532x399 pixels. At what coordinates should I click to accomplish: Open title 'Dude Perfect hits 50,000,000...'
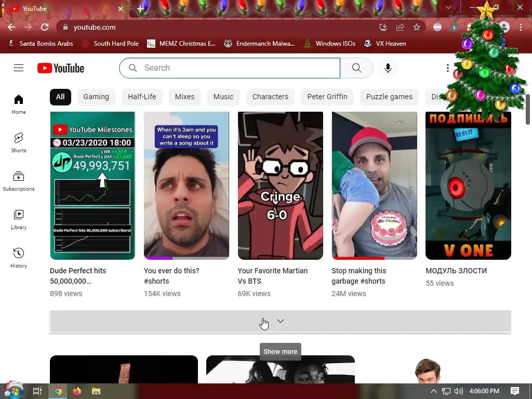78,276
